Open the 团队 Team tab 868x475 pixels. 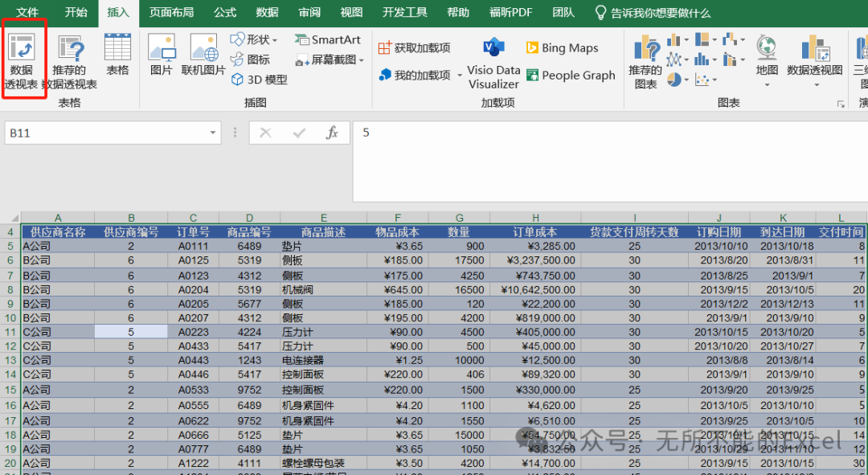[563, 12]
